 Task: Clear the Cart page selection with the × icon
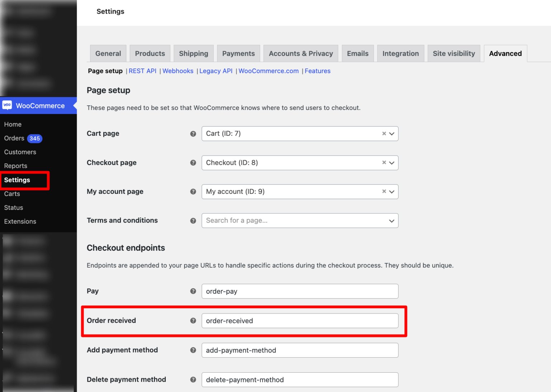click(x=384, y=133)
